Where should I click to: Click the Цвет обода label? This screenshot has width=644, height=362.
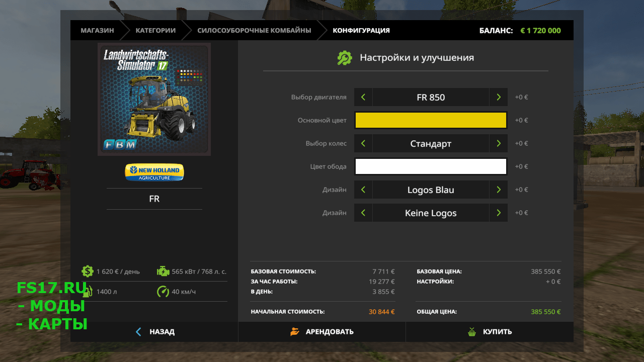[x=328, y=166]
